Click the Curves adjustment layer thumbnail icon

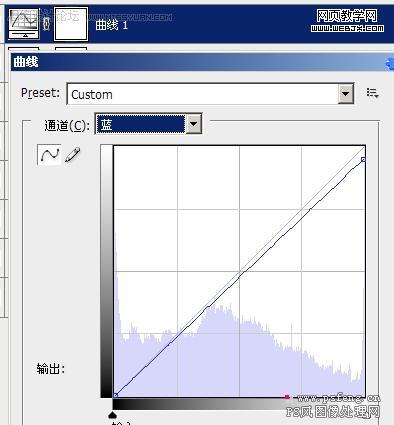click(24, 24)
